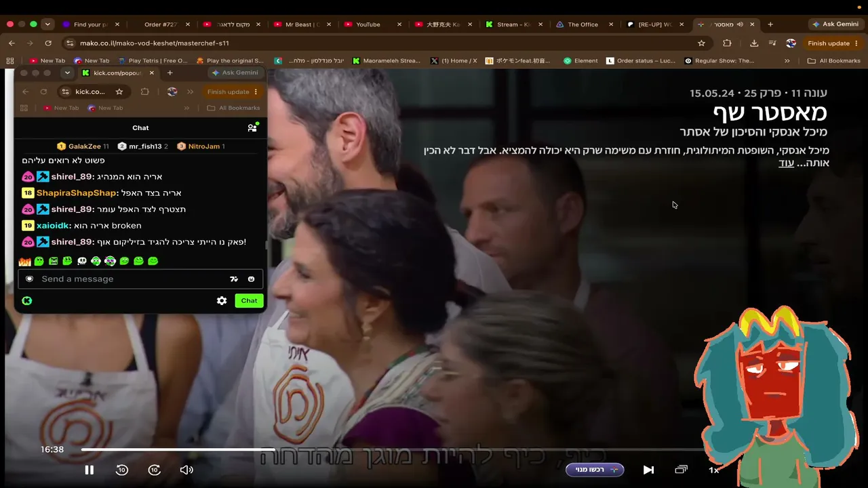This screenshot has height=488, width=868.
Task: Click the video progress bar
Action: 393,449
